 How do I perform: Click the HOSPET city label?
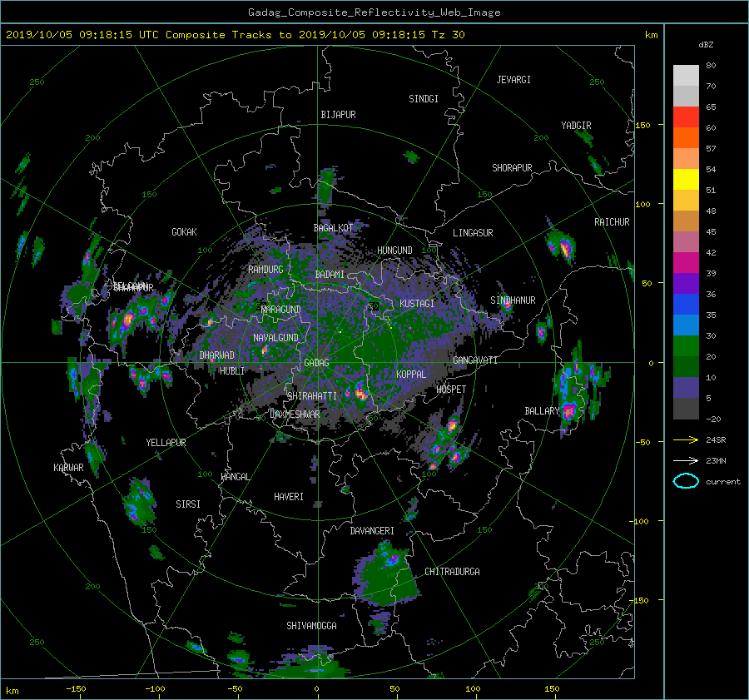tap(451, 390)
